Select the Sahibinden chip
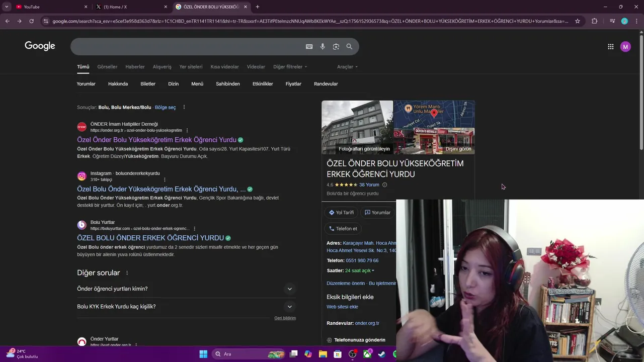The width and height of the screenshot is (644, 362). (228, 84)
